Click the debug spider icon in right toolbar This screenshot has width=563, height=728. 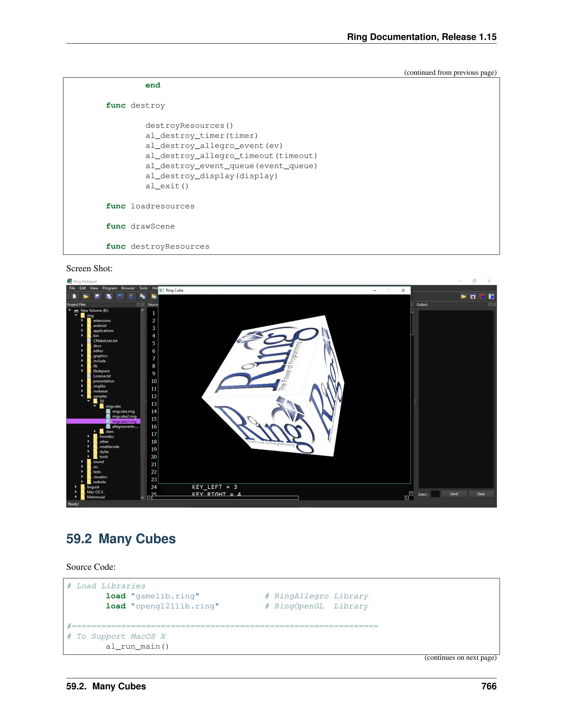pyautogui.click(x=473, y=296)
